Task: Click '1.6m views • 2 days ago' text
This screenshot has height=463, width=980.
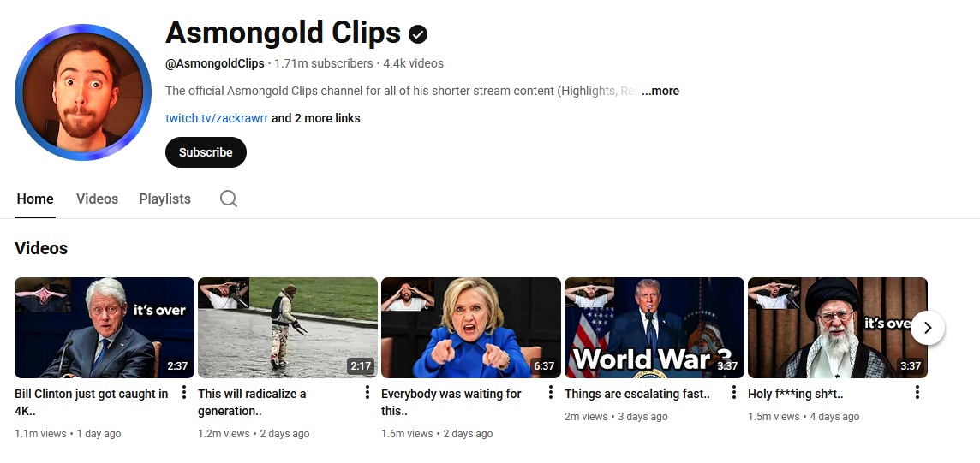Action: pos(437,434)
